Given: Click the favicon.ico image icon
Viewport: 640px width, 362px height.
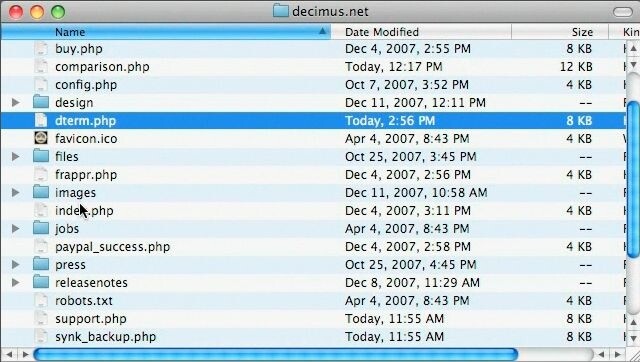Looking at the screenshot, I should [x=41, y=138].
